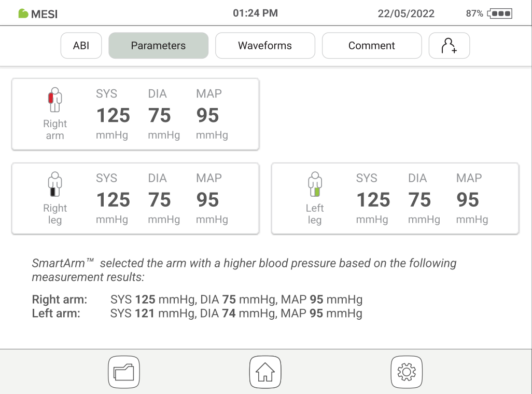Select the left leg MAP 95 value
The height and width of the screenshot is (394, 532).
(x=468, y=200)
